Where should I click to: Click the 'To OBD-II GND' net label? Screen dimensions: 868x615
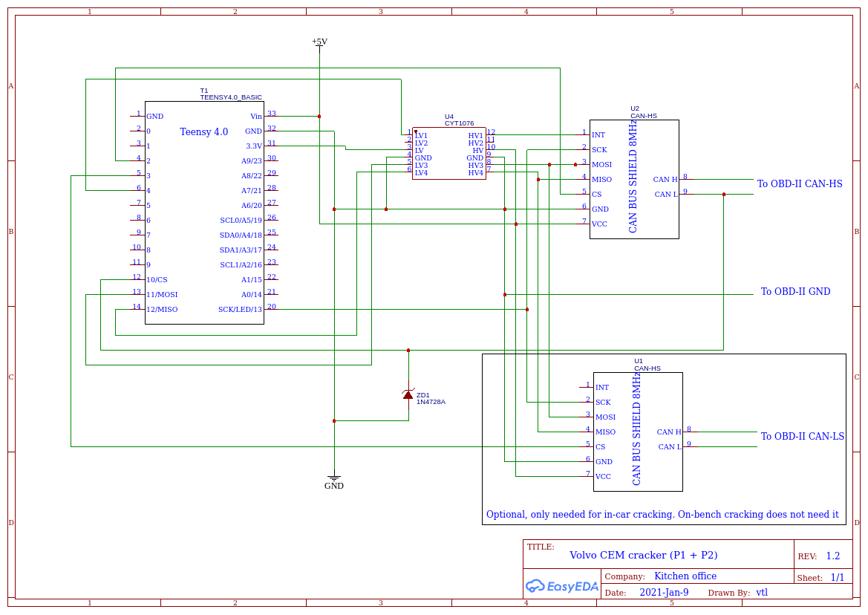[795, 291]
